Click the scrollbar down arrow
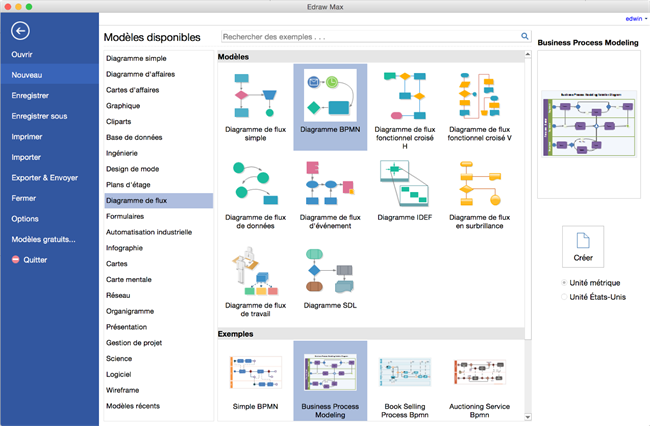The image size is (650, 426). point(528,417)
